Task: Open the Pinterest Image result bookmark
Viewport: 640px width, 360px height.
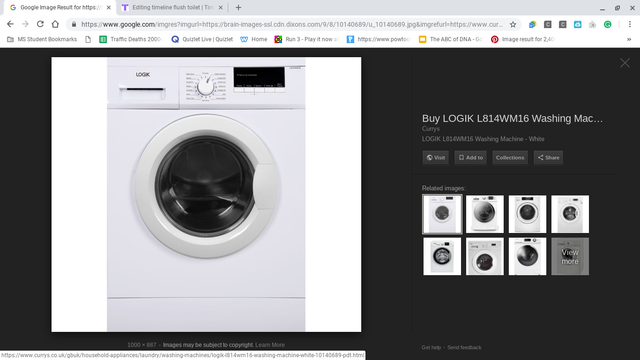Action: coord(523,39)
